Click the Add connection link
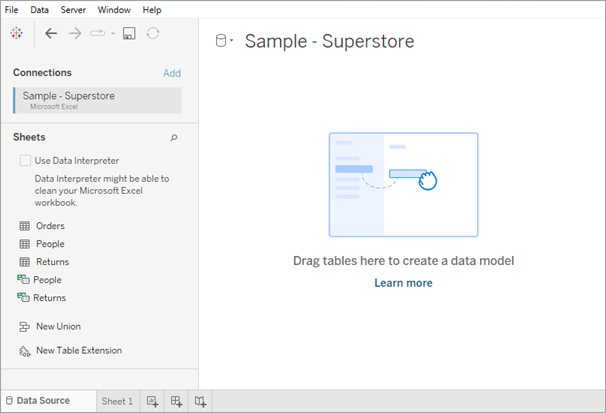This screenshot has width=606, height=413. point(172,73)
